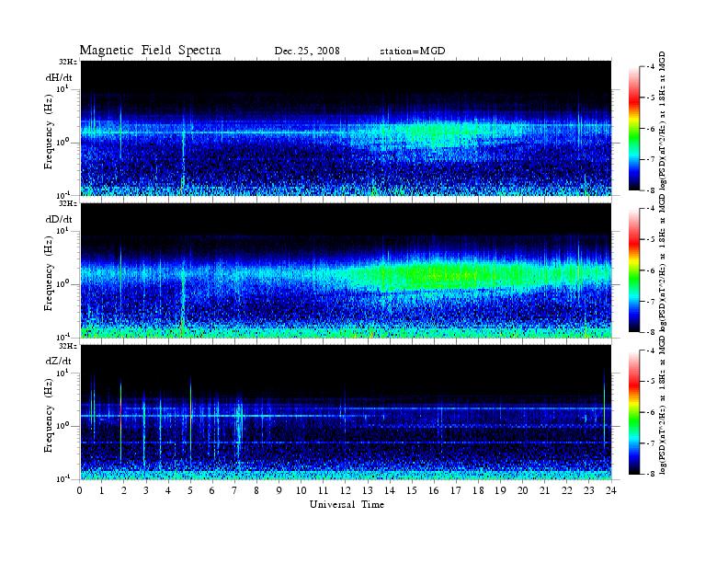
Task: Click the hour 3 tick label on time axis
Action: pos(146,490)
